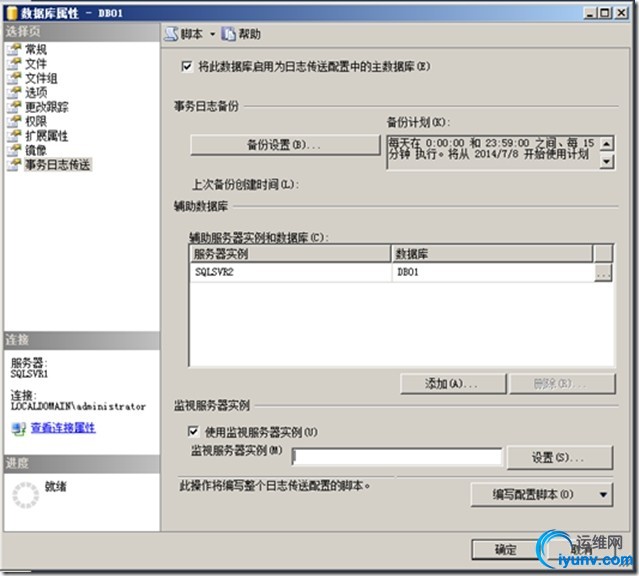Click the 监视服务器实例 input field
The image size is (639, 576).
click(397, 457)
